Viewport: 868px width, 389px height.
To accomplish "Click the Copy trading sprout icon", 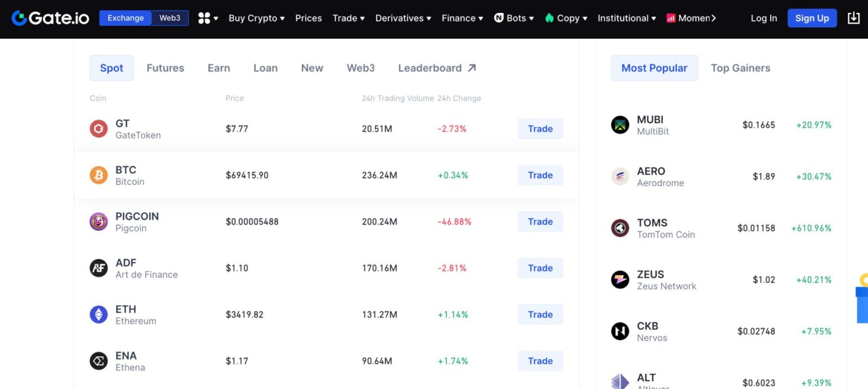I will tap(550, 18).
